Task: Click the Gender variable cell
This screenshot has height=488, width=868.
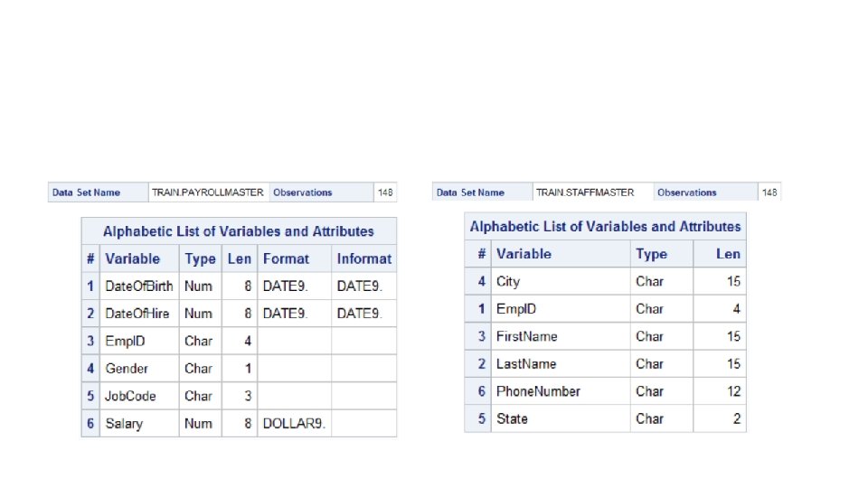Action: (x=139, y=369)
